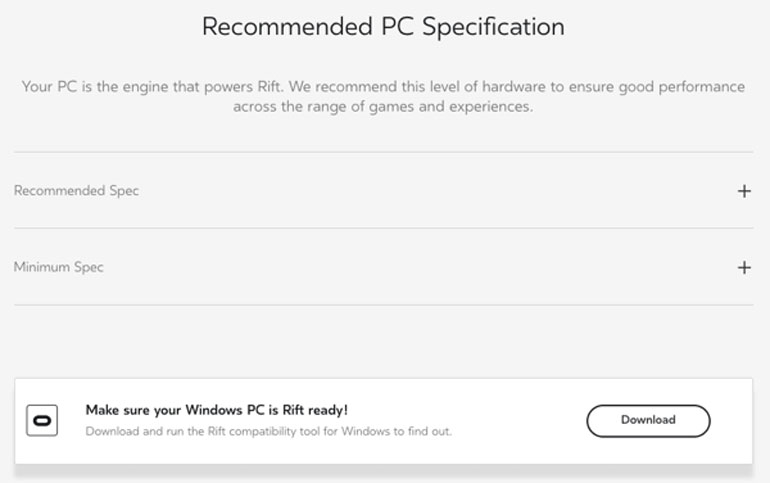Open the Recommended Spec section label
The image size is (770, 483).
coord(76,190)
